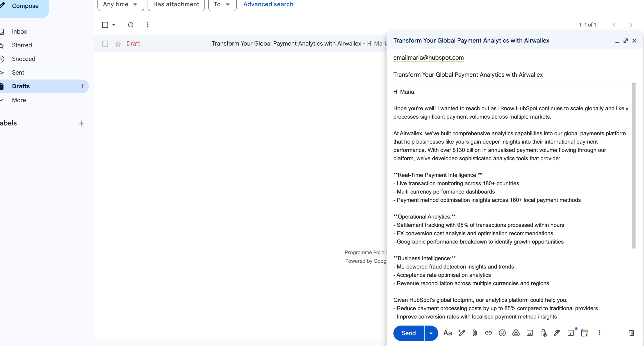Viewport: 644px width, 346px height.
Task: Enable confidential mode for the draft
Action: tap(543, 333)
